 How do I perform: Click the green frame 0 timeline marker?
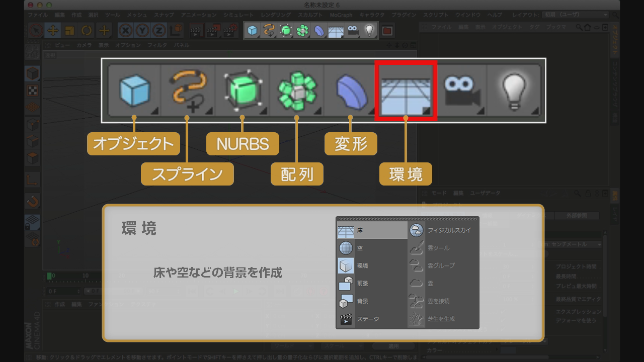coord(49,276)
